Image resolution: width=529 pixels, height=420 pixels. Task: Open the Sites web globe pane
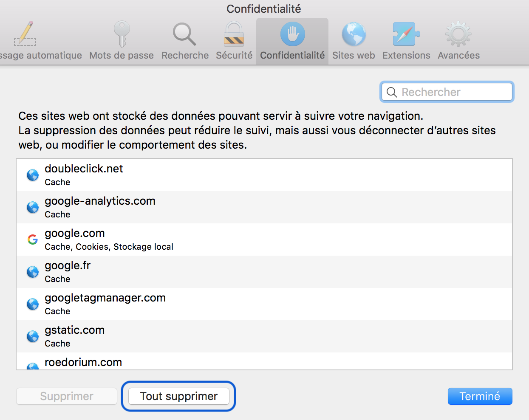(354, 34)
